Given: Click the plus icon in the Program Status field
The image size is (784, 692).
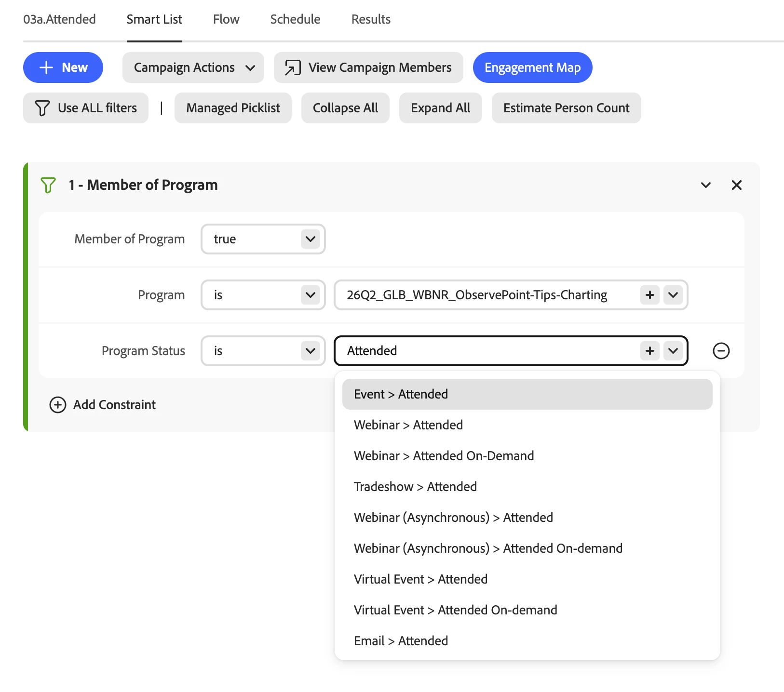Looking at the screenshot, I should (x=649, y=351).
